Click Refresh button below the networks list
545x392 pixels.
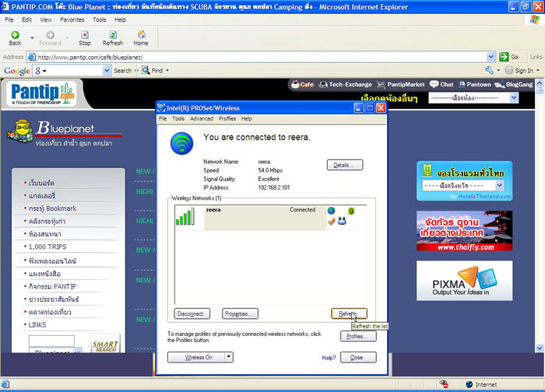coord(349,313)
